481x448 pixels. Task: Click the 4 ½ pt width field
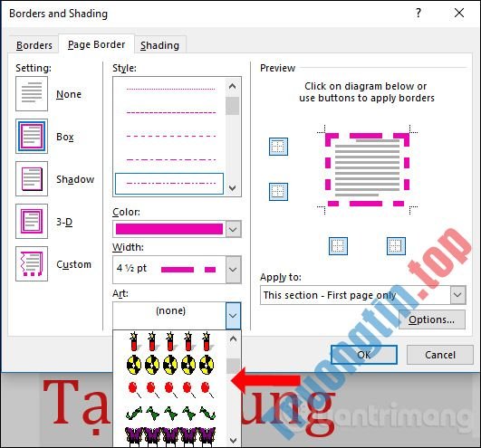(x=169, y=270)
